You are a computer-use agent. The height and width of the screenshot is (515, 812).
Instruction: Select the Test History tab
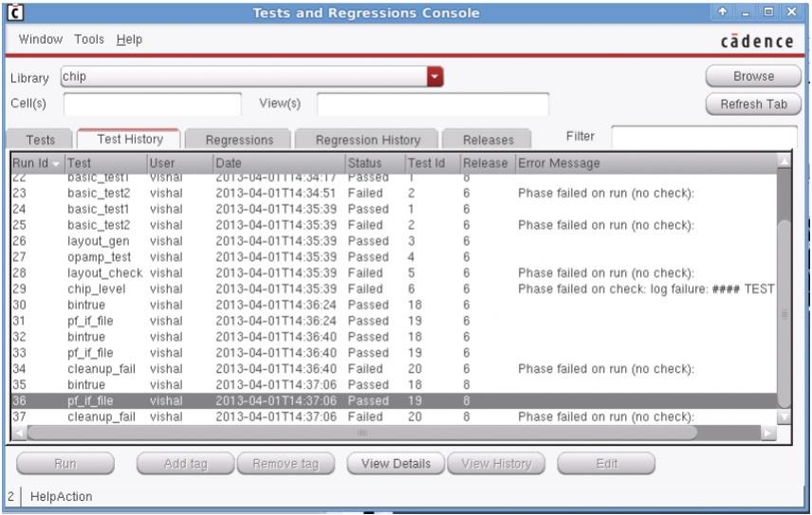129,139
